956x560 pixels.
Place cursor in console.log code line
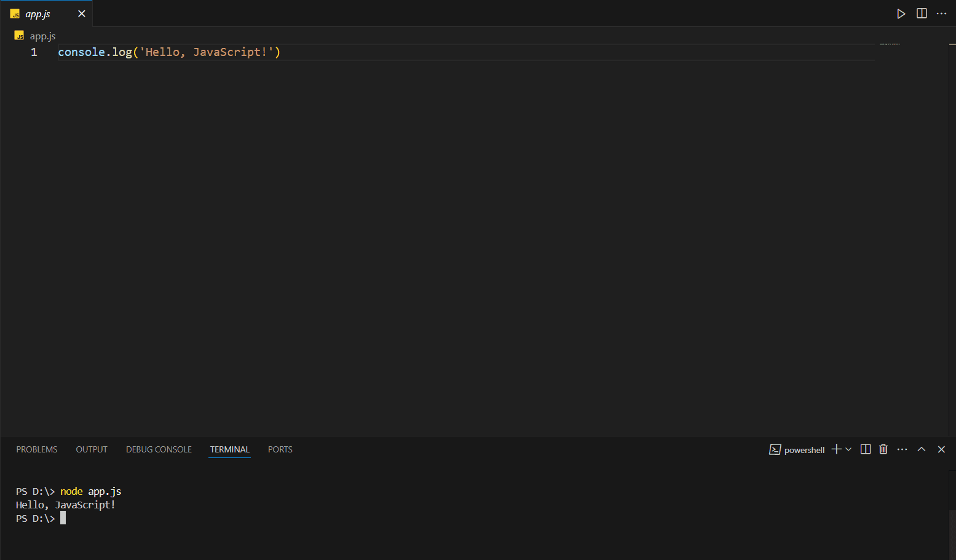point(169,52)
